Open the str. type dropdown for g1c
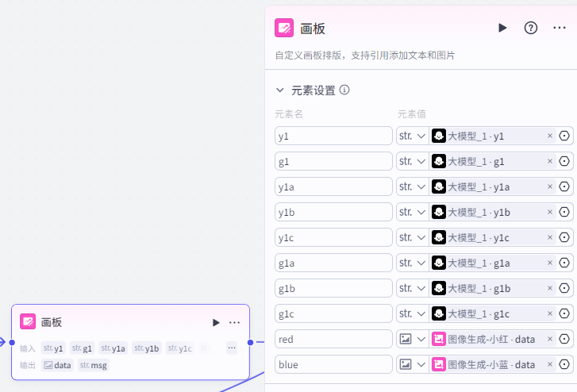 pyautogui.click(x=413, y=314)
